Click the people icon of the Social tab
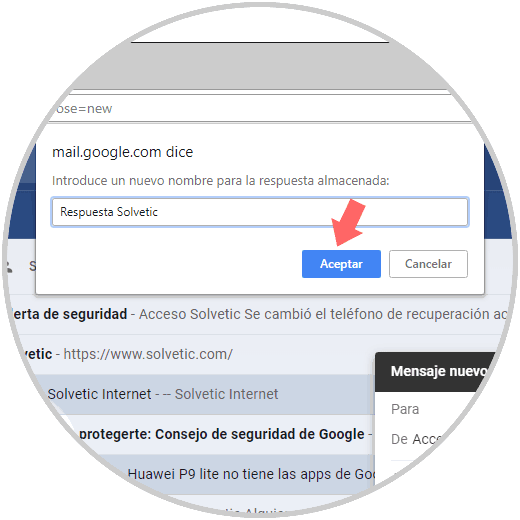This screenshot has width=520, height=520. (8, 266)
